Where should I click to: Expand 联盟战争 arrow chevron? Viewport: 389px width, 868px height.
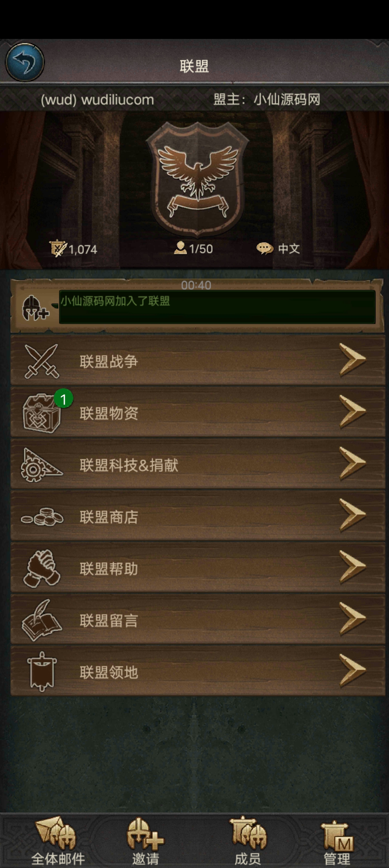click(353, 360)
